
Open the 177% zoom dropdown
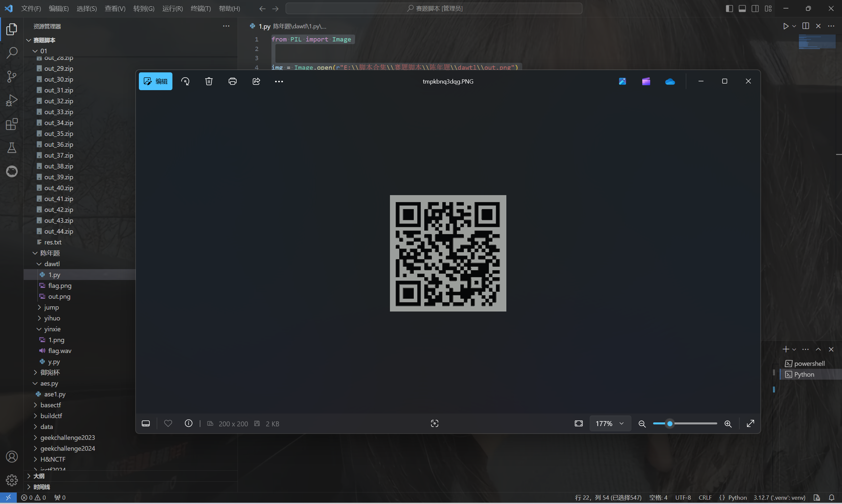(610, 423)
